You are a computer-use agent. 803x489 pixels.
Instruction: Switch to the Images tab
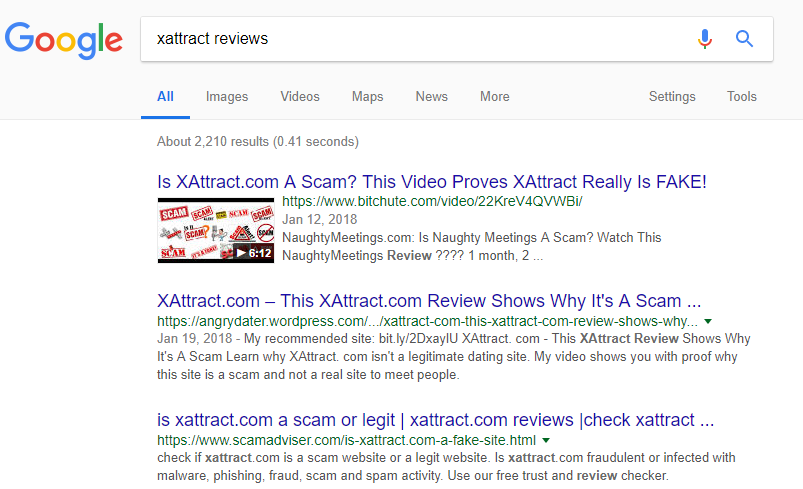click(227, 96)
